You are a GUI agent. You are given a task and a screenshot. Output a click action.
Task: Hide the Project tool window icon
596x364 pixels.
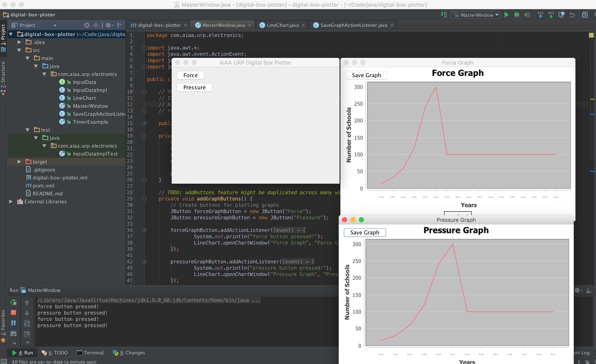pos(120,25)
